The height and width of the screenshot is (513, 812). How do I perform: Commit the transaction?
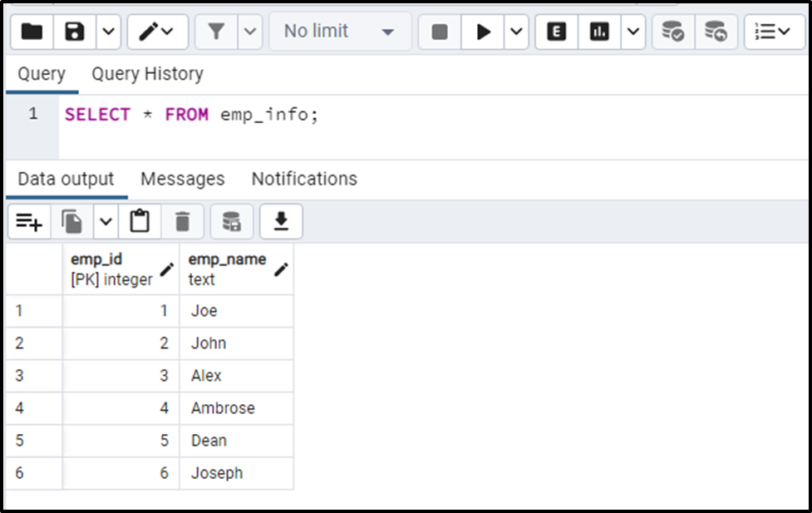pyautogui.click(x=673, y=32)
